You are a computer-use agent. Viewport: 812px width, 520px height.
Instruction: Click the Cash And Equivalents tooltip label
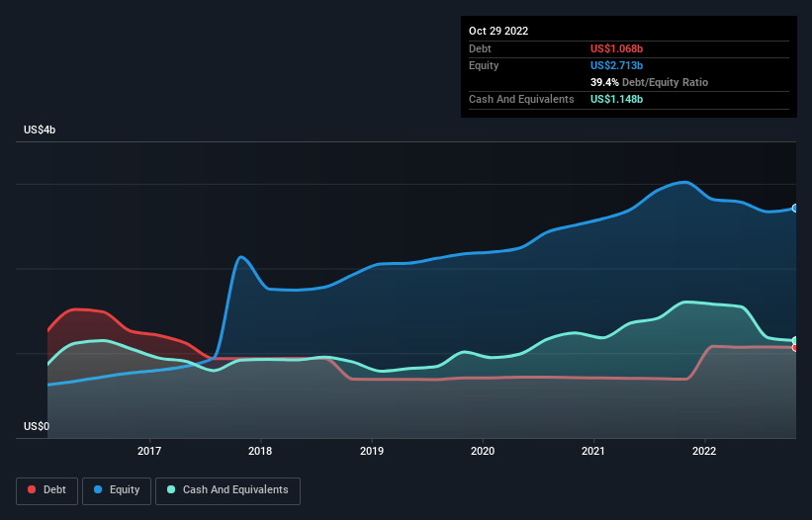521,99
